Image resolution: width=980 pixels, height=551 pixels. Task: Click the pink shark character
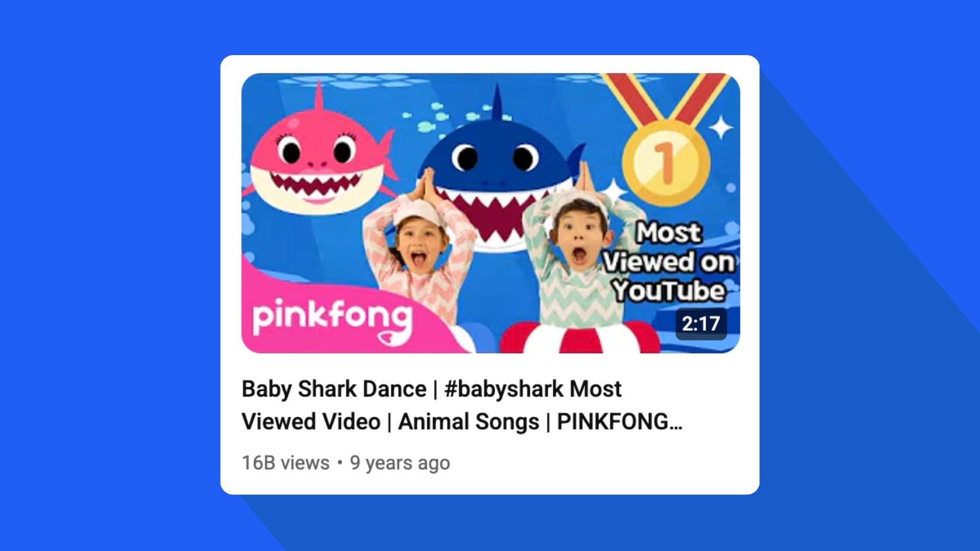pyautogui.click(x=320, y=153)
